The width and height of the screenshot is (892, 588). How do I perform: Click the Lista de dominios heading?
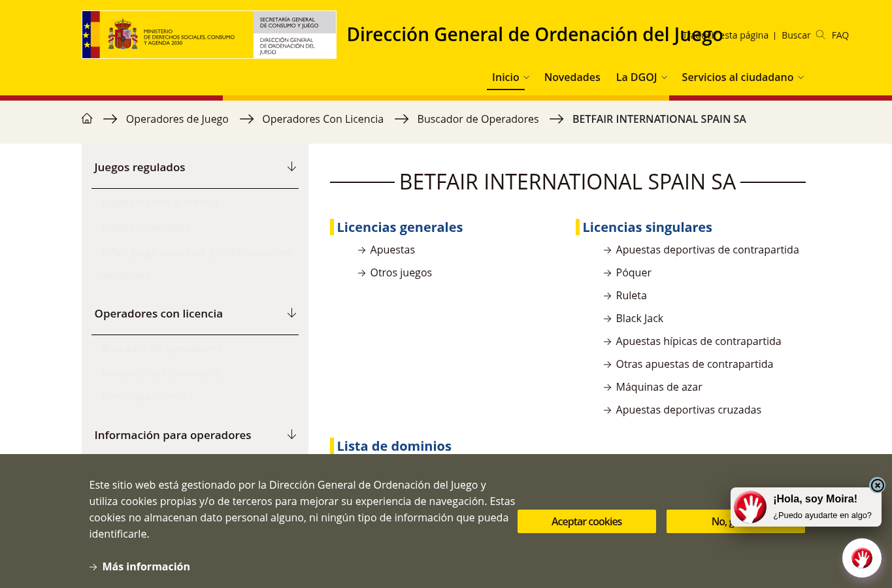[394, 446]
